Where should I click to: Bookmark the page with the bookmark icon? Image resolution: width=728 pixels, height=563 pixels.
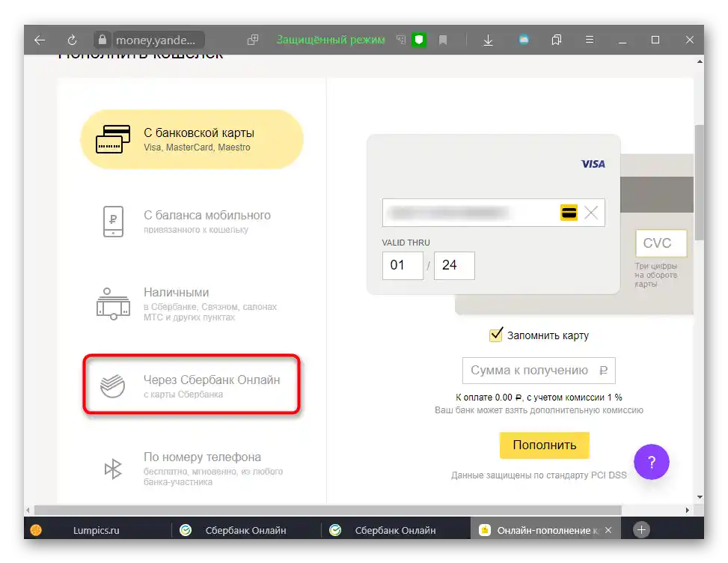[443, 40]
